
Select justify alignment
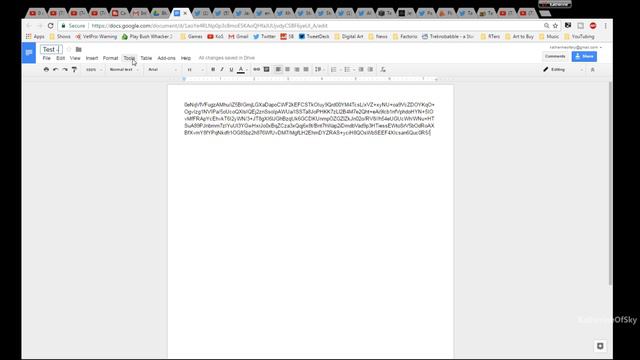(306, 70)
